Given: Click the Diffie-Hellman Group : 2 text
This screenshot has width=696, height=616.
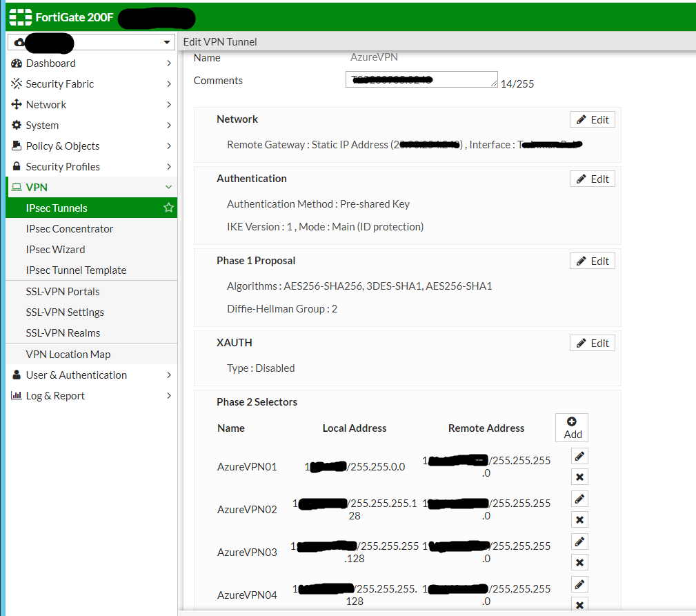Looking at the screenshot, I should [282, 309].
